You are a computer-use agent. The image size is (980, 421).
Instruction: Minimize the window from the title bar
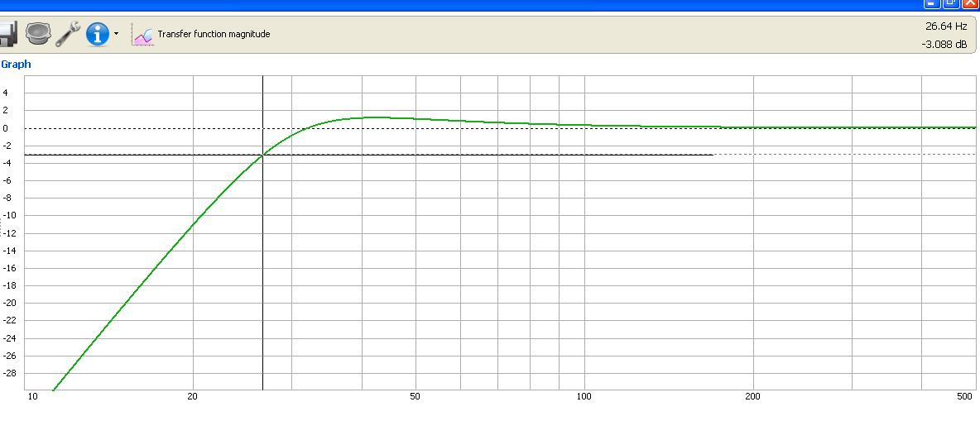pyautogui.click(x=931, y=3)
